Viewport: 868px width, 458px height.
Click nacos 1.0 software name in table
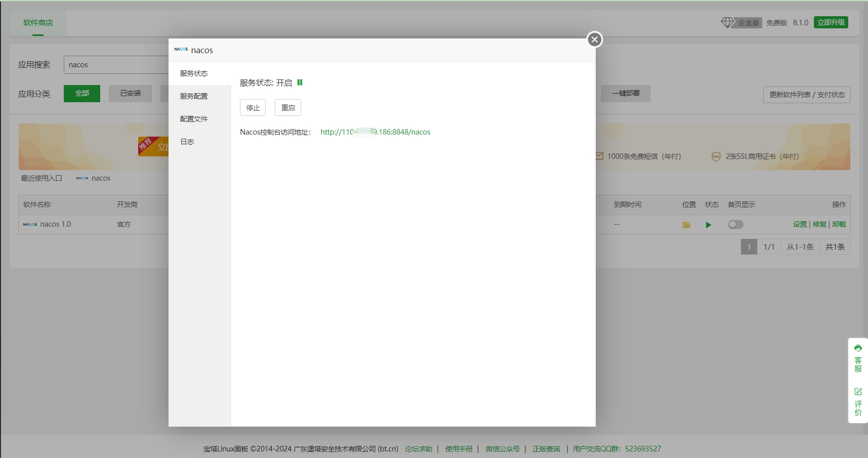point(56,224)
